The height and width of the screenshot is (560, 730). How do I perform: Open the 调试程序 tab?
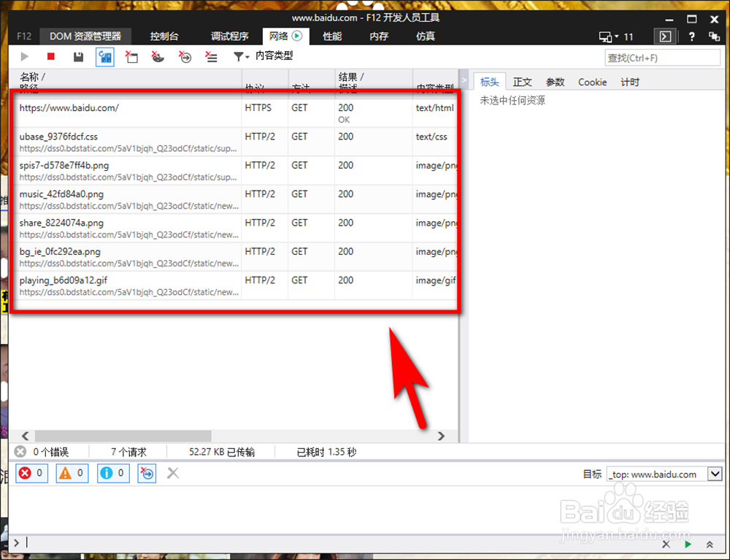click(229, 37)
